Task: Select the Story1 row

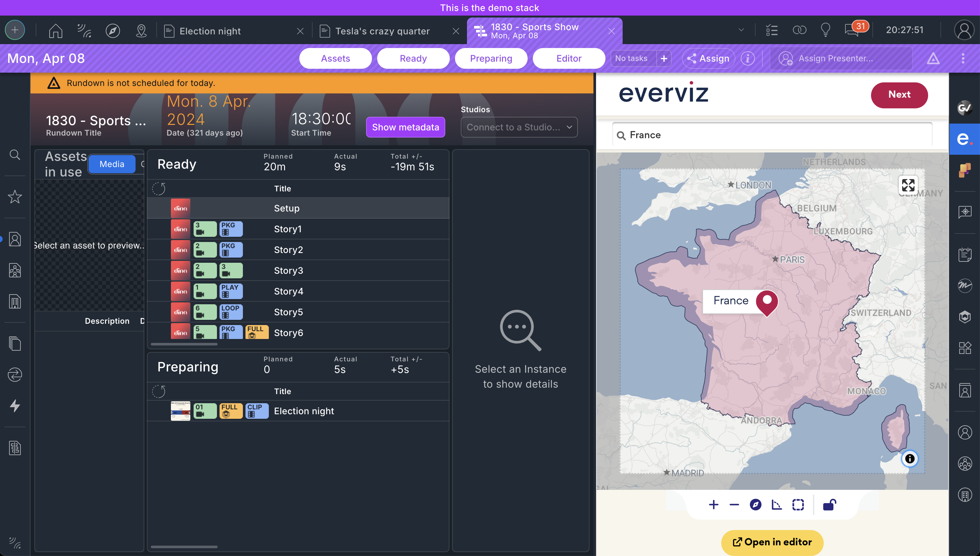Action: pos(298,229)
